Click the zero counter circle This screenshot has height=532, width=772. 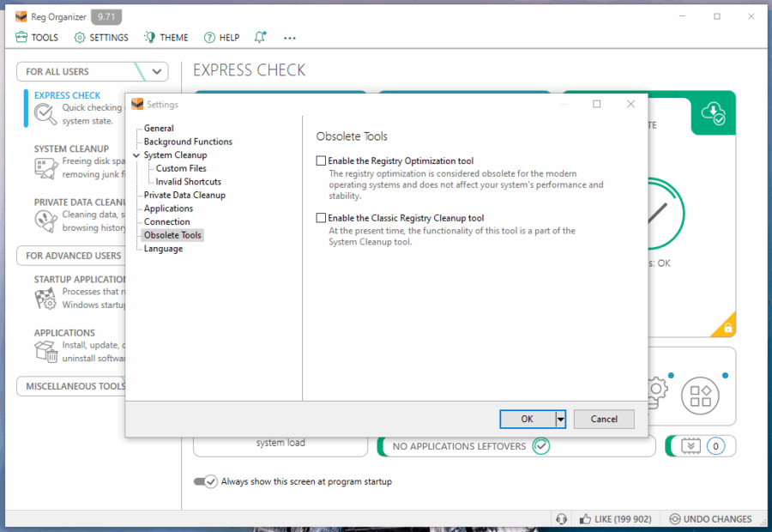715,446
